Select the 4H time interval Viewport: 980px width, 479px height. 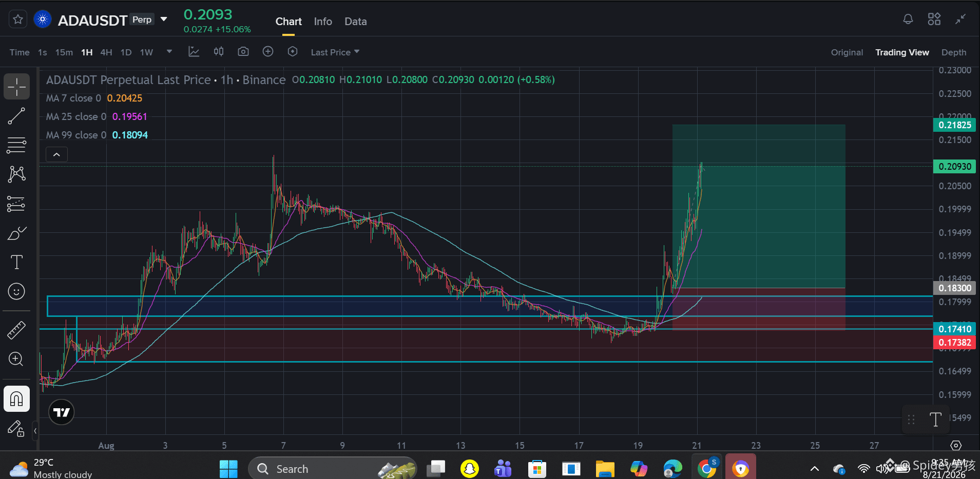tap(106, 52)
